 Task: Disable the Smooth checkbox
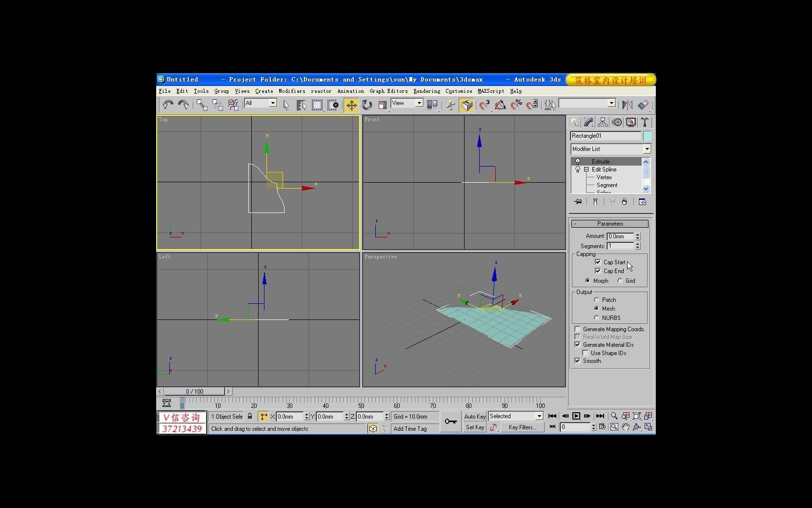[x=578, y=361]
